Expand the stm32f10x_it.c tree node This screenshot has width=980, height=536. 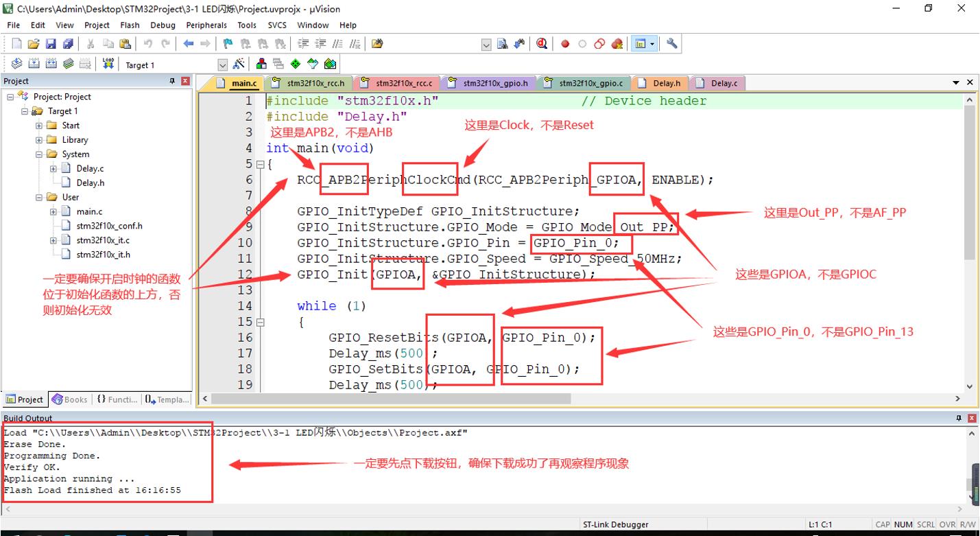click(53, 241)
